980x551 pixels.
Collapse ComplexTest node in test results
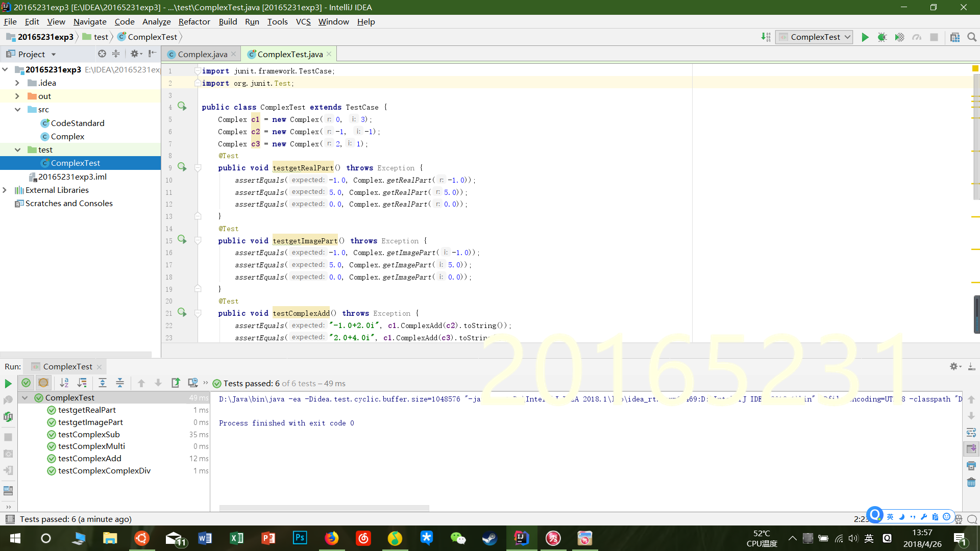click(24, 398)
